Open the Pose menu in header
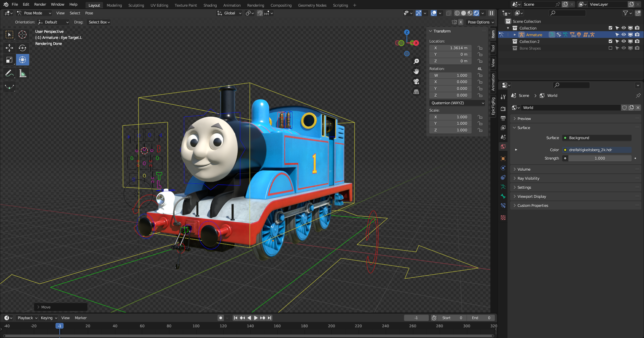The image size is (644, 338). pyautogui.click(x=89, y=13)
